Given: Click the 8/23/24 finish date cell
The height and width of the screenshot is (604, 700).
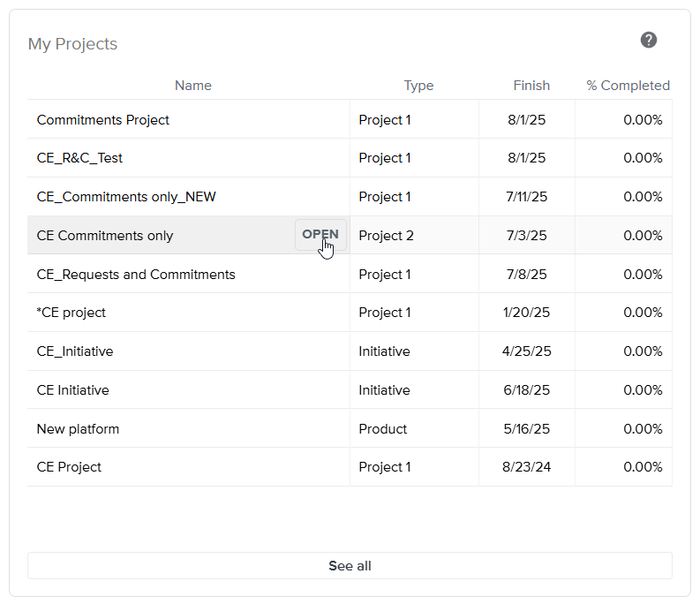Looking at the screenshot, I should 527,467.
